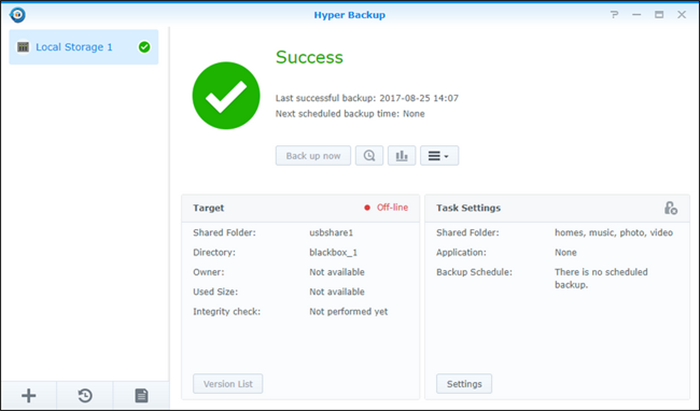Image resolution: width=700 pixels, height=411 pixels.
Task: Click the blackbox_1 directory value
Action: (333, 252)
